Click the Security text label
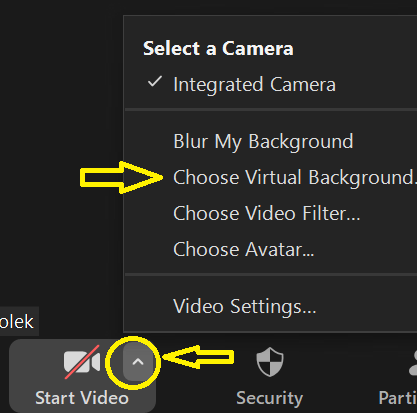The height and width of the screenshot is (413, 417). (270, 398)
